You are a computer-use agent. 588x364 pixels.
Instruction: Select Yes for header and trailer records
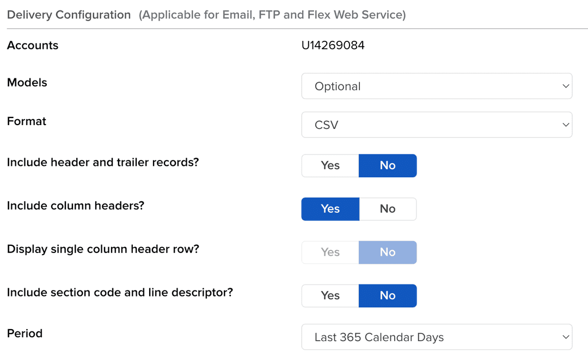(330, 165)
